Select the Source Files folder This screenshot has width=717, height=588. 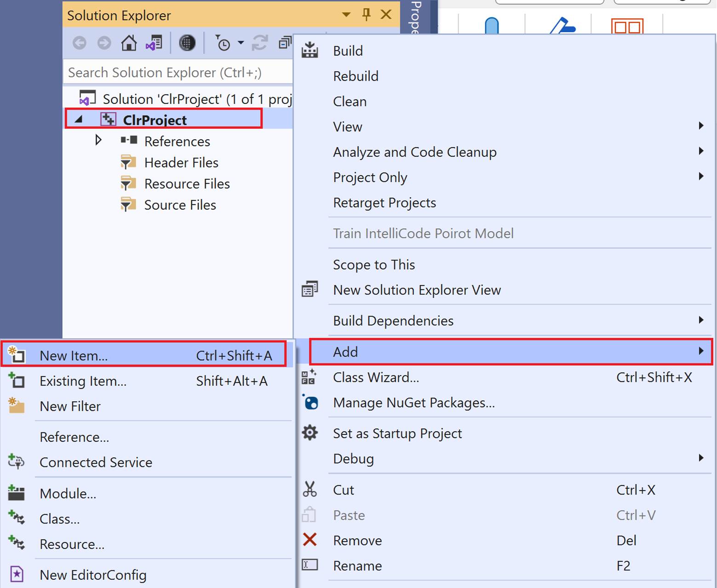click(x=180, y=205)
